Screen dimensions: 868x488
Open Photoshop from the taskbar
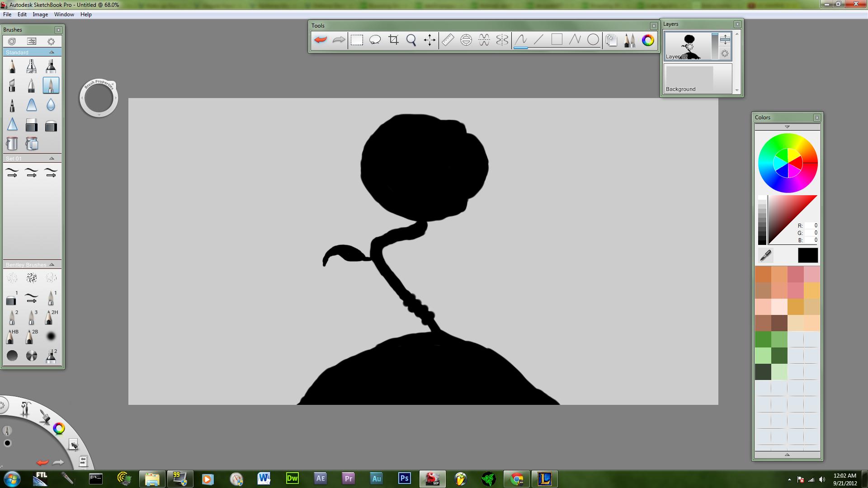(404, 479)
